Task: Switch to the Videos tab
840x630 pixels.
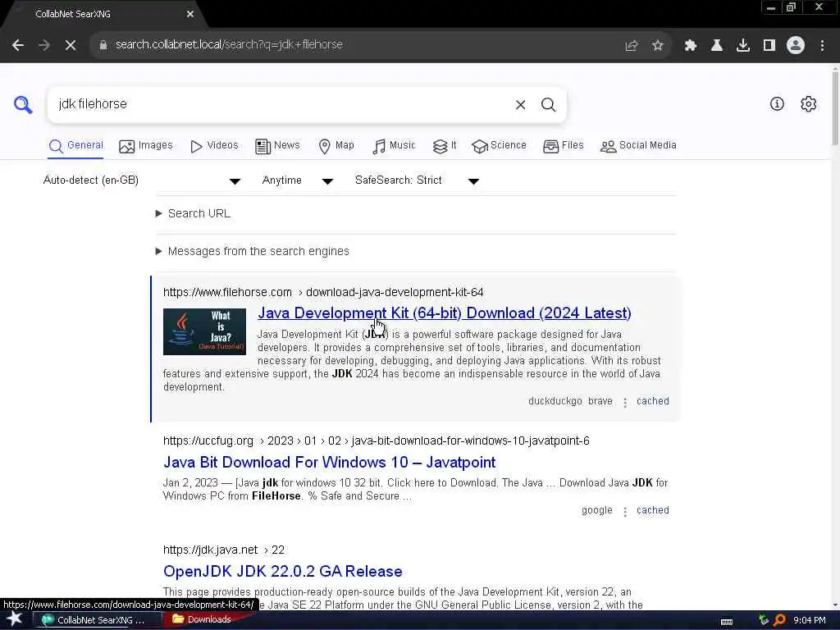Action: (214, 146)
